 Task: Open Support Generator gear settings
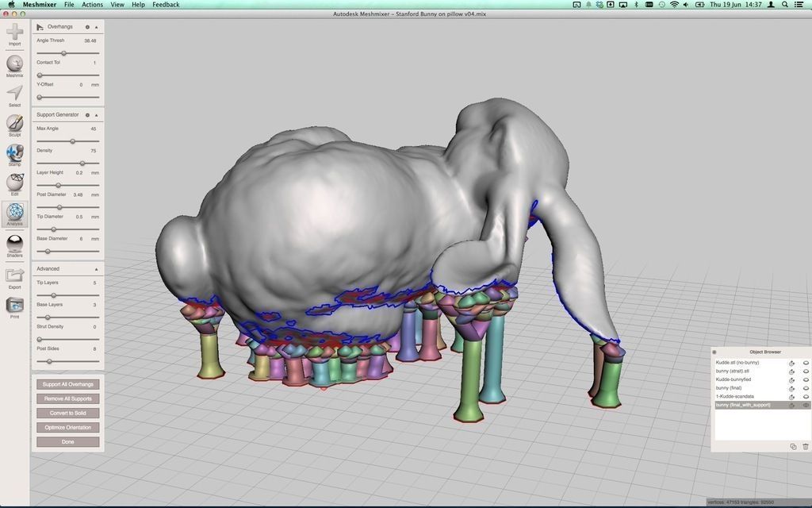87,115
